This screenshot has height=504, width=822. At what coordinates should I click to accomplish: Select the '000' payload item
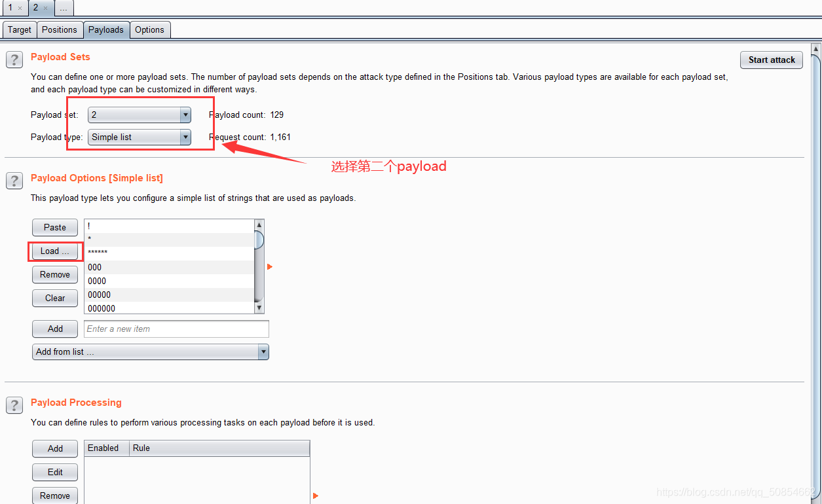[x=169, y=267]
